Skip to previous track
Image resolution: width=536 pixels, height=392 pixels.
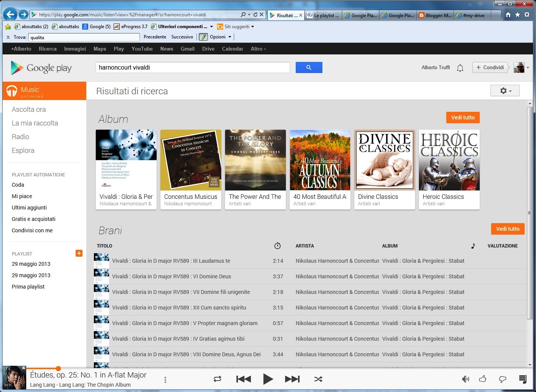(x=243, y=379)
